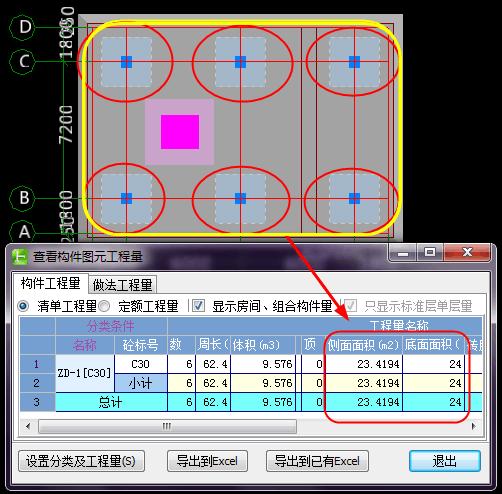Click 导出到Excel button
The width and height of the screenshot is (502, 494).
207,461
